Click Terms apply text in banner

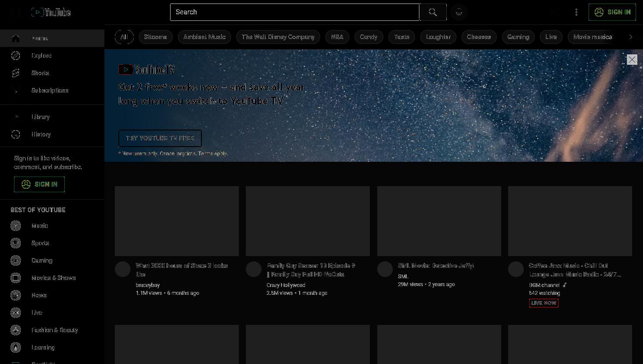coord(213,154)
